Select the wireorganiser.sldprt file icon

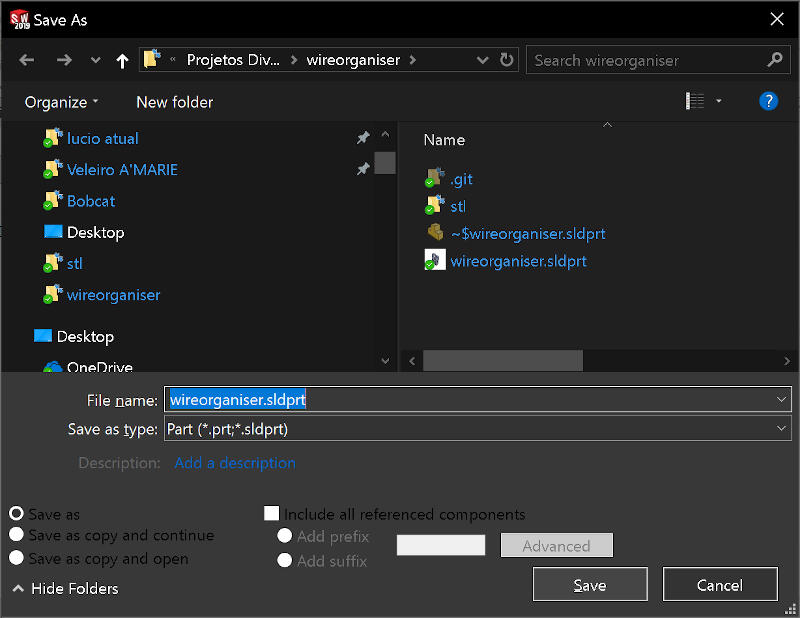click(x=435, y=261)
